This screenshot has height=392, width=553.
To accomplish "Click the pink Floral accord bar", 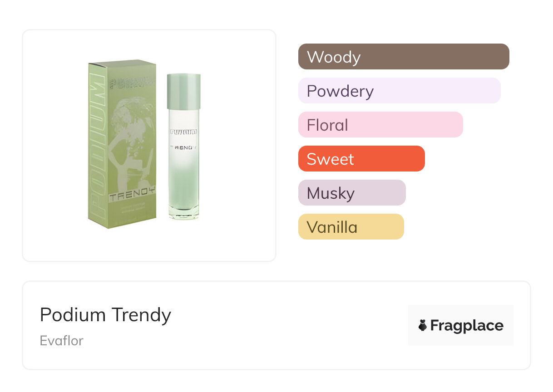I will [380, 125].
